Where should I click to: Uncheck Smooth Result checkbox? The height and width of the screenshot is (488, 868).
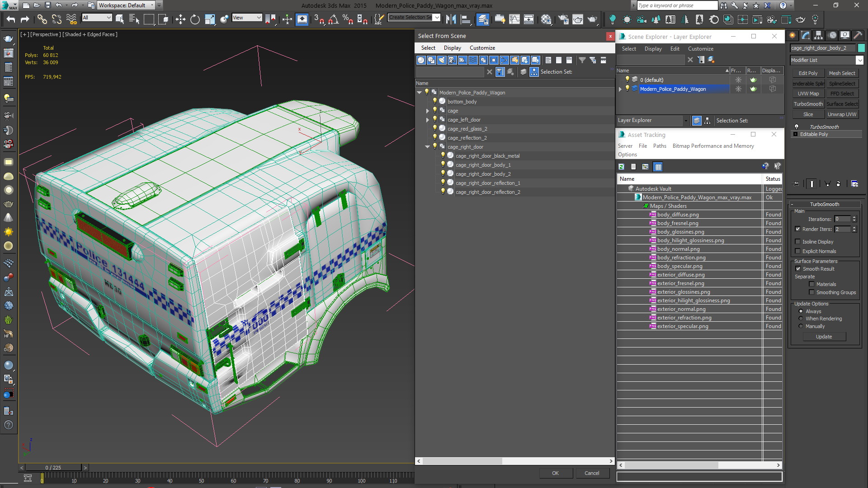point(798,269)
